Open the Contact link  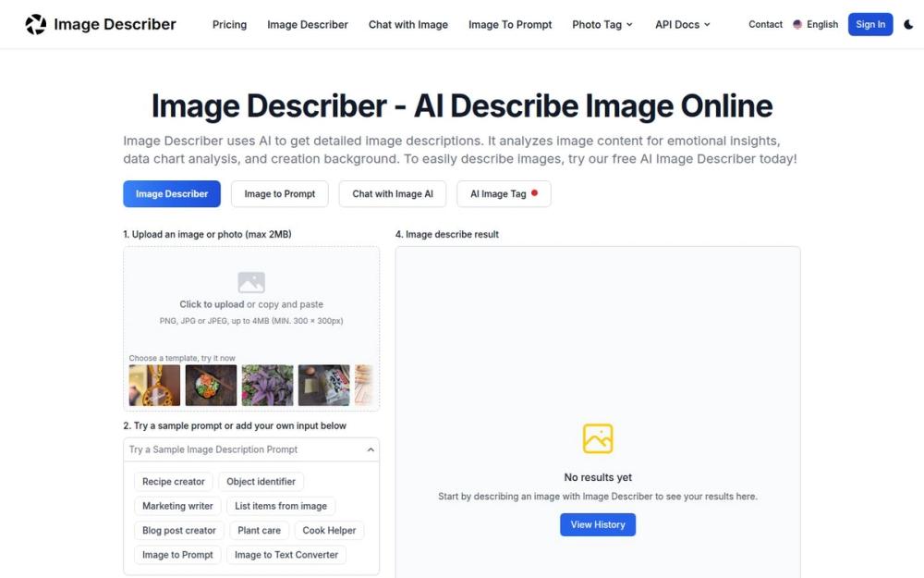tap(765, 24)
